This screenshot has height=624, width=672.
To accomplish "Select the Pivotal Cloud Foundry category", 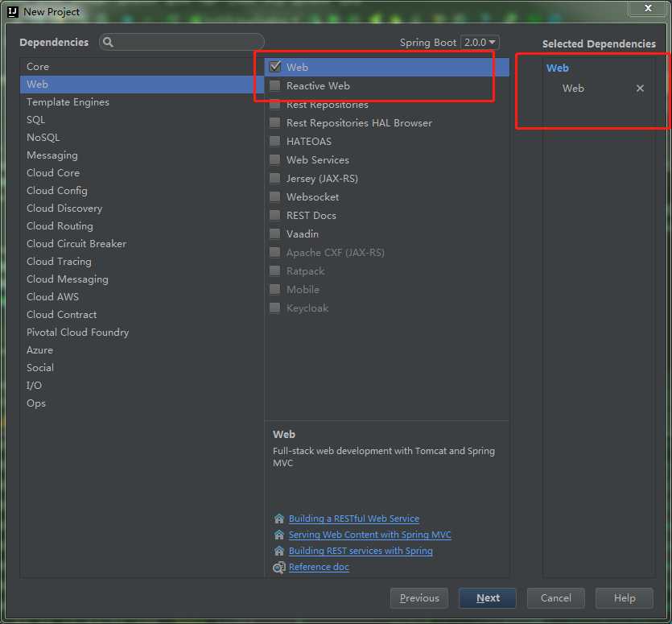I will [142, 333].
